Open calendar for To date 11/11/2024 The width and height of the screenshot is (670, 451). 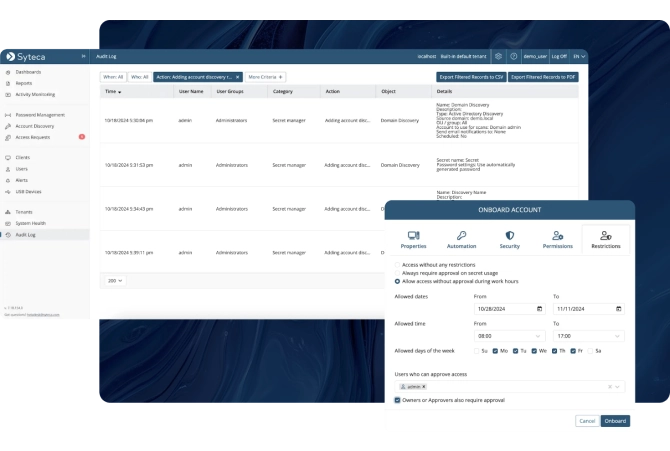click(x=618, y=309)
